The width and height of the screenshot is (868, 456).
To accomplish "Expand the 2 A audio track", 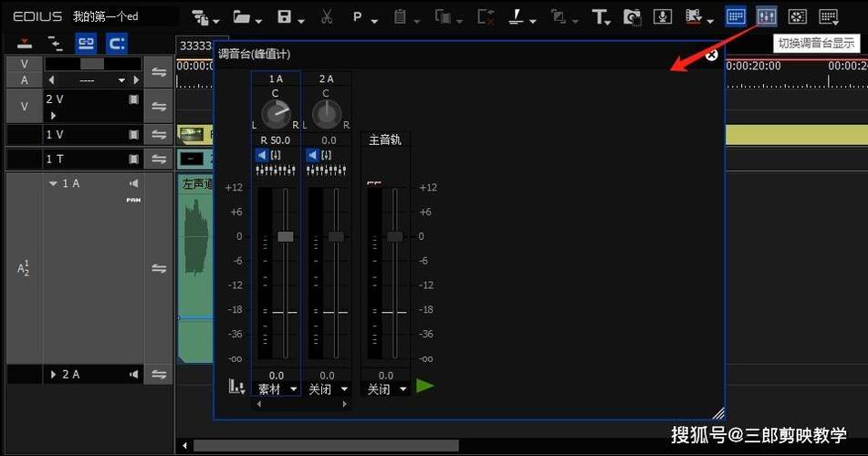I will pos(53,375).
